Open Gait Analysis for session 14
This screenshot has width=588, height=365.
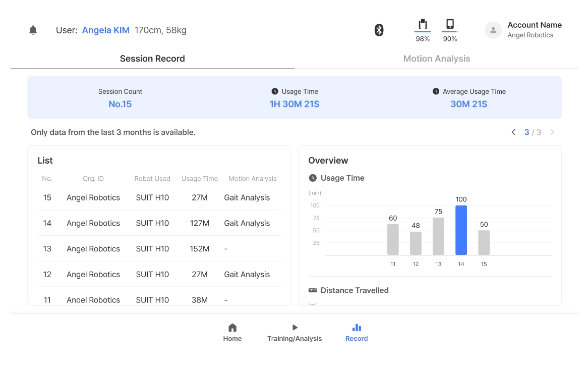[x=247, y=223]
